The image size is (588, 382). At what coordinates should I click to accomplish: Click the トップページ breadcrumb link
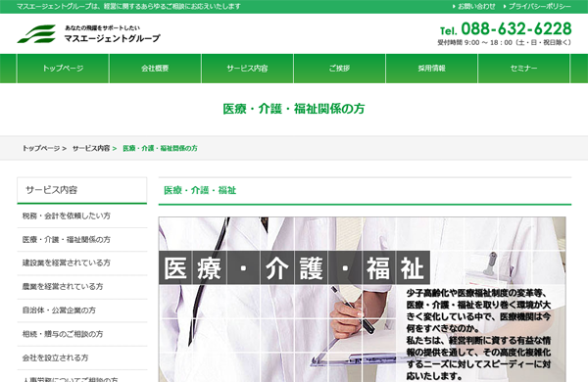[x=41, y=148]
